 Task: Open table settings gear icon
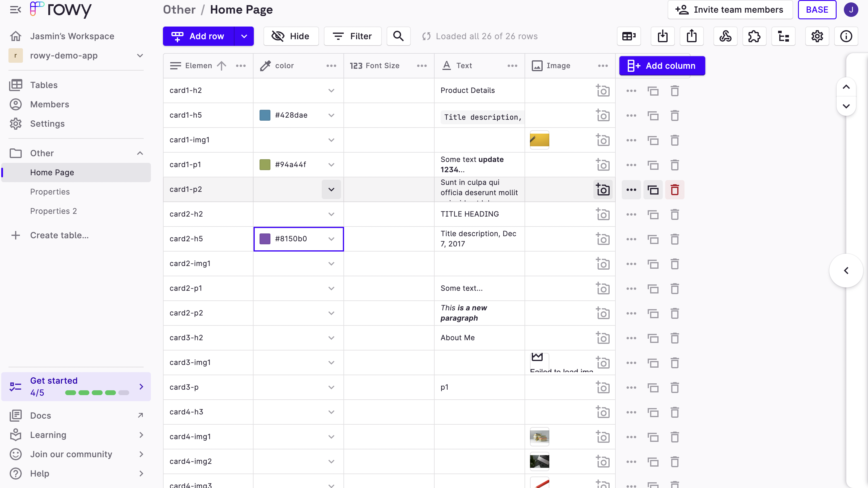click(817, 36)
